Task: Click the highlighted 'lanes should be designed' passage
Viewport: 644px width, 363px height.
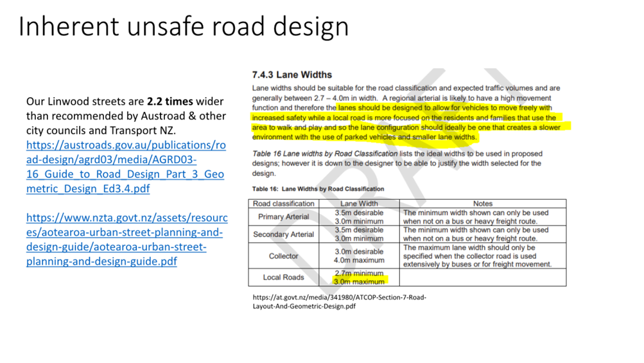Action: tap(411, 123)
